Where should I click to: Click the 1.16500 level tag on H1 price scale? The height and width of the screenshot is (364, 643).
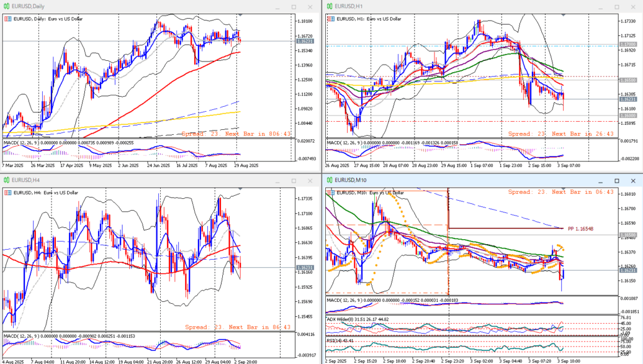pyautogui.click(x=628, y=80)
